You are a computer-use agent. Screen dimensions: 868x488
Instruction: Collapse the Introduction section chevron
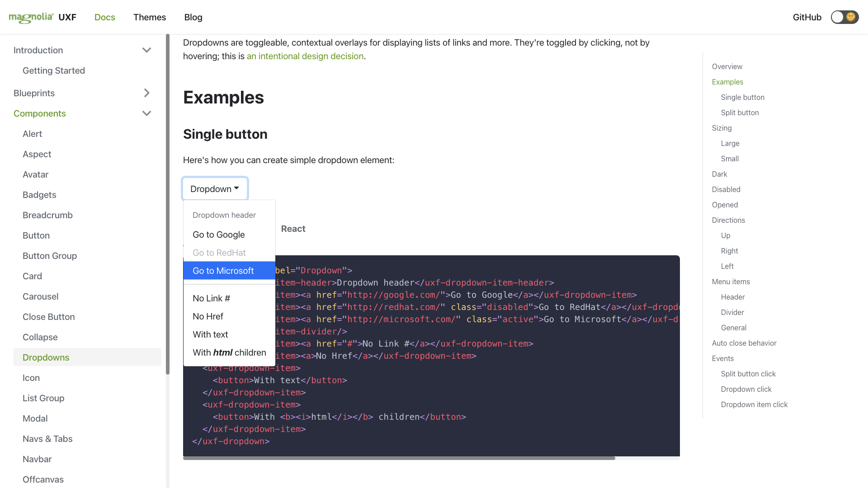coord(146,50)
